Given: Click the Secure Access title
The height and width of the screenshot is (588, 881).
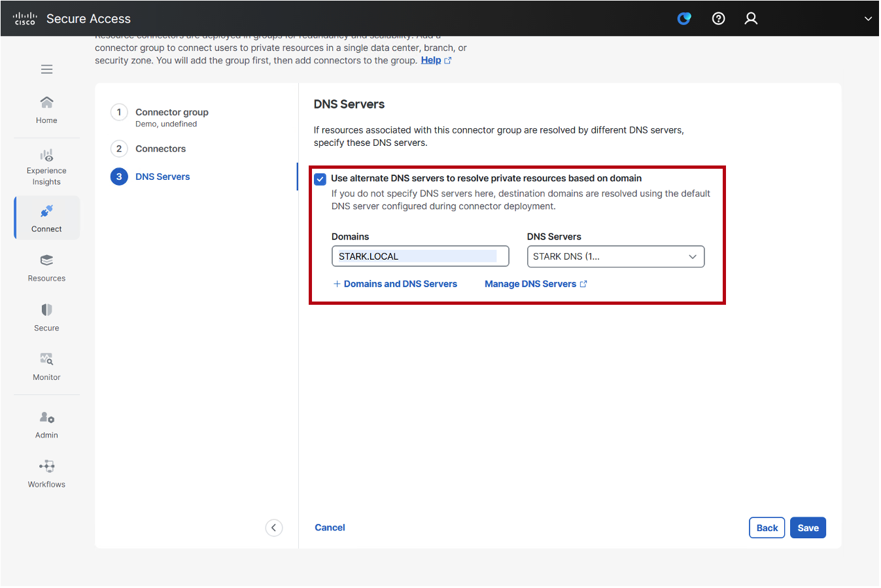Looking at the screenshot, I should (x=88, y=19).
